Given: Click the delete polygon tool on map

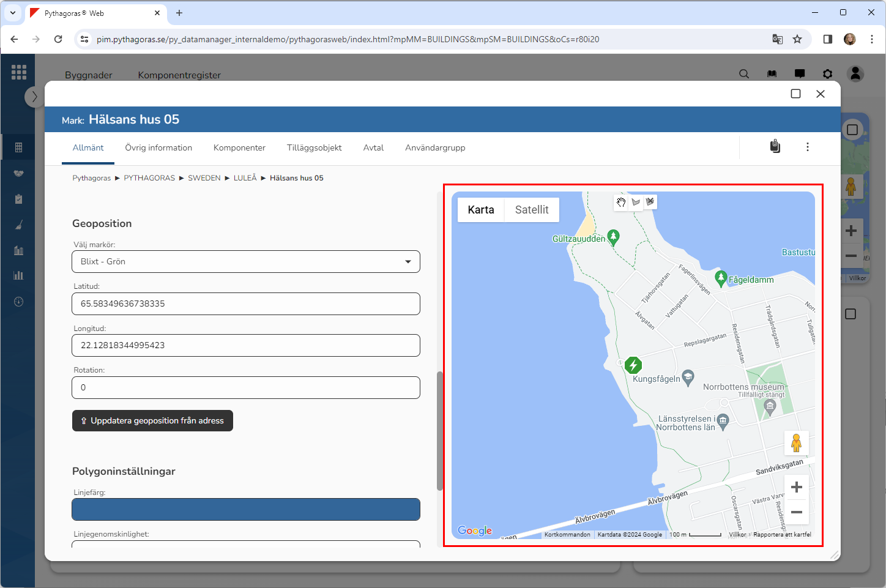Looking at the screenshot, I should coord(650,201).
